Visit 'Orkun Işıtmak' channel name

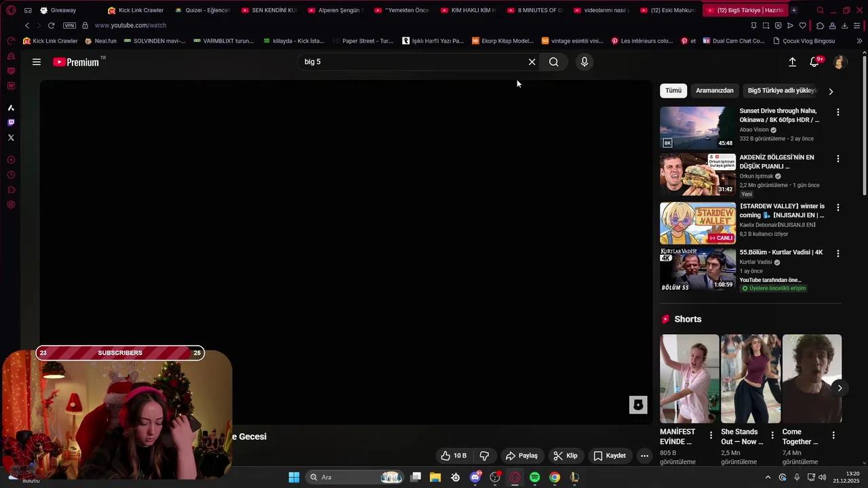756,176
